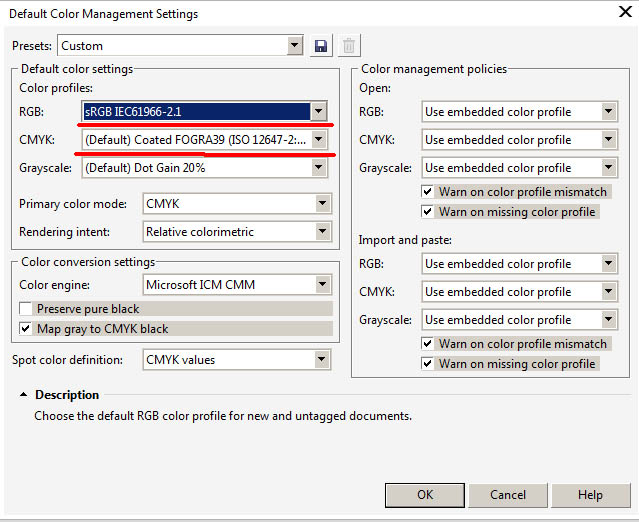Expand the default RGB sRGB IEC61966-2.1 profile dropdown

click(x=204, y=111)
